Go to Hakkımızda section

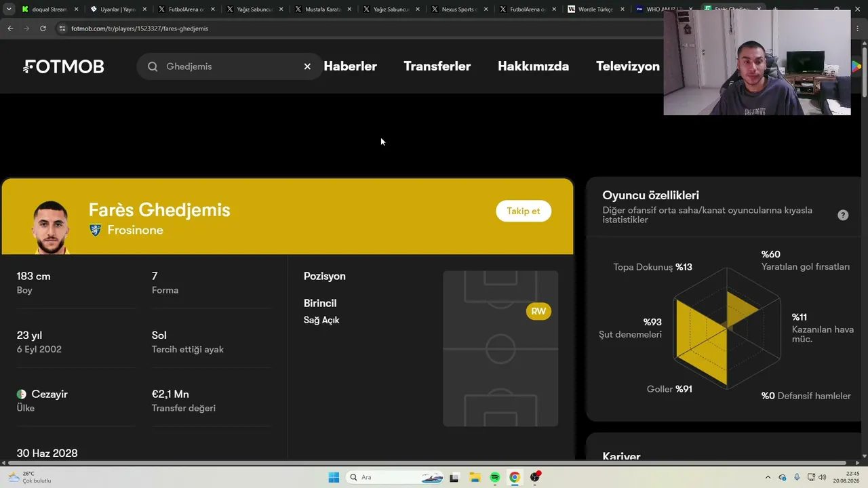click(x=533, y=66)
